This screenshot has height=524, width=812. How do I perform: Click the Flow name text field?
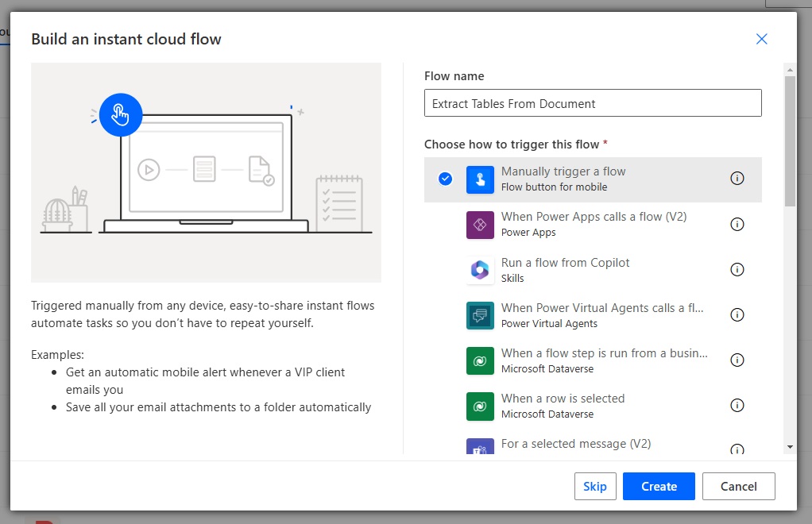click(593, 103)
